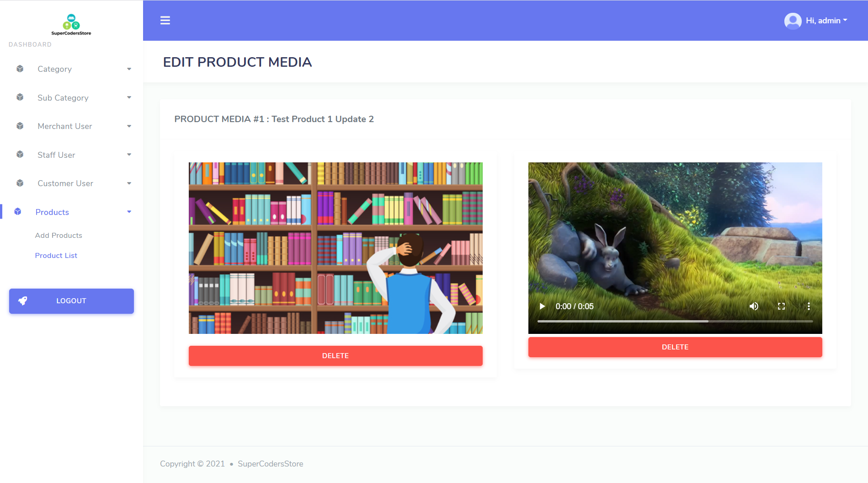
Task: Delete the bookshelf image media
Action: point(335,355)
